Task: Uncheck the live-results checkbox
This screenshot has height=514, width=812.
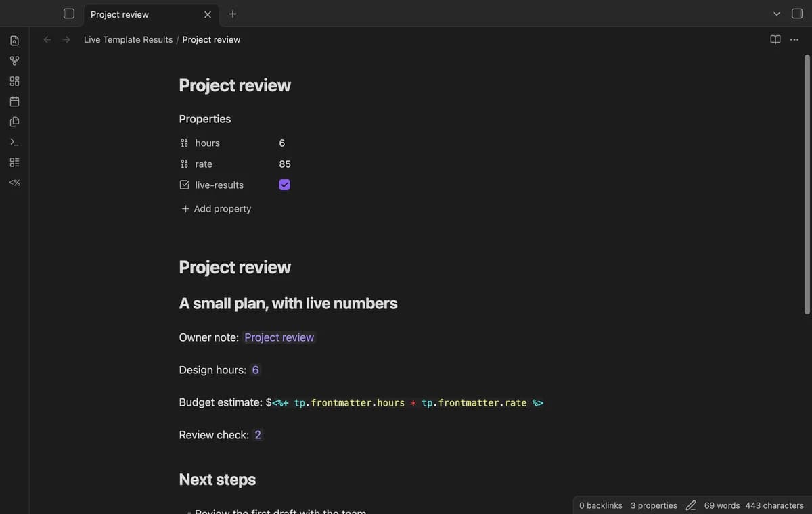Action: [284, 185]
